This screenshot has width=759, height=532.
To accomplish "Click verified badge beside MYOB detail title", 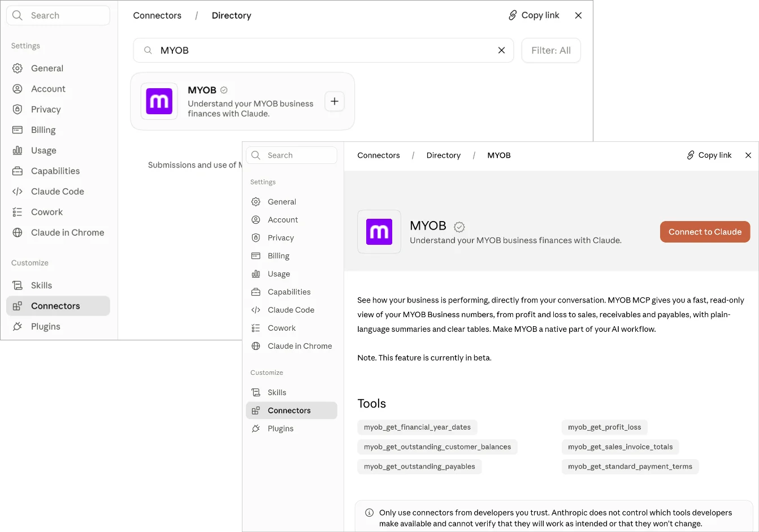I will tap(459, 227).
